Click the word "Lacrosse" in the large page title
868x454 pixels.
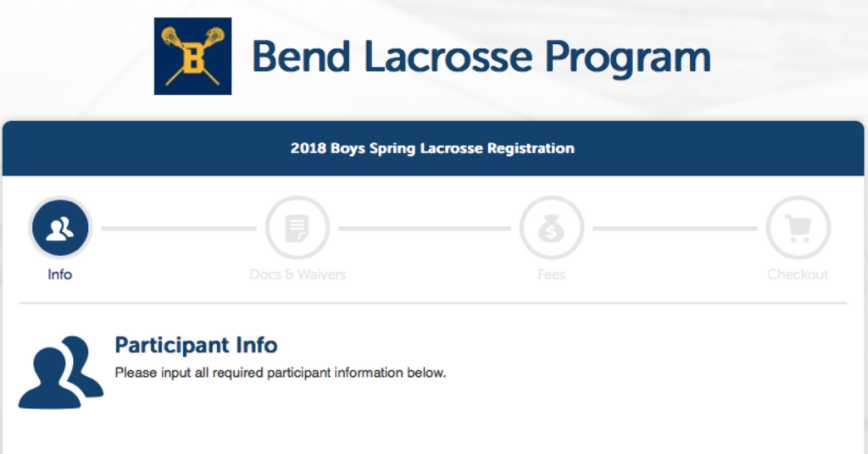(448, 56)
